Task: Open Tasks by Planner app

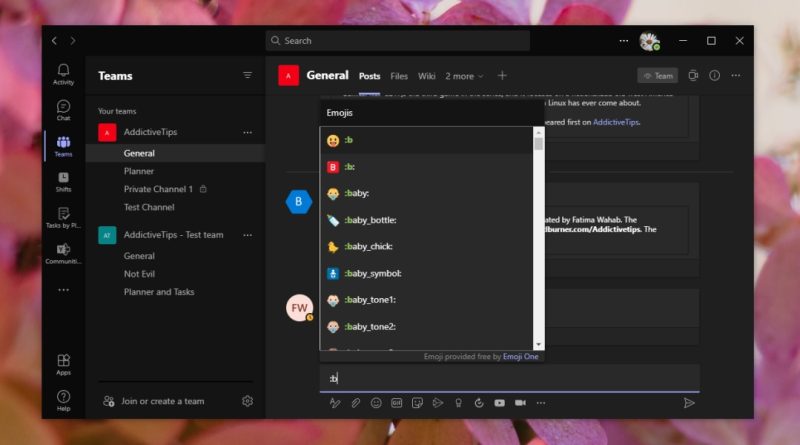Action: coord(63,218)
